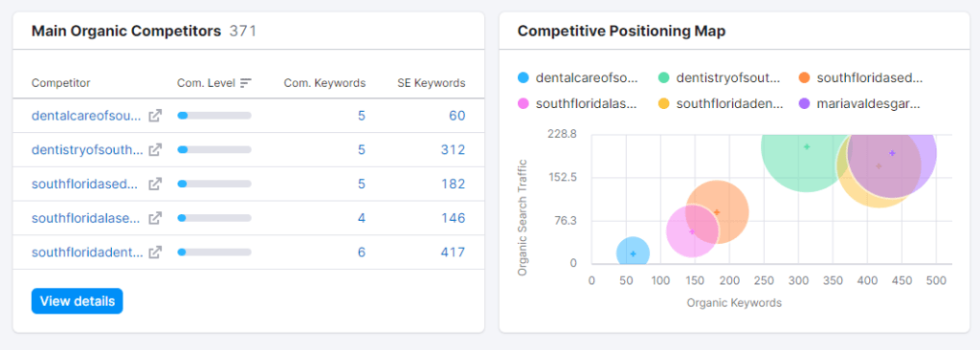Click SE Keywords value 312
Screen dimensions: 980x350
coord(453,149)
